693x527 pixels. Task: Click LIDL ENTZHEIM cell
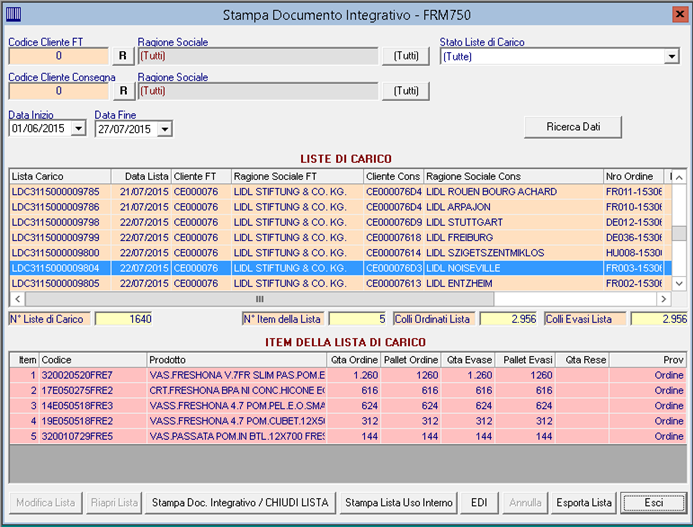(514, 283)
